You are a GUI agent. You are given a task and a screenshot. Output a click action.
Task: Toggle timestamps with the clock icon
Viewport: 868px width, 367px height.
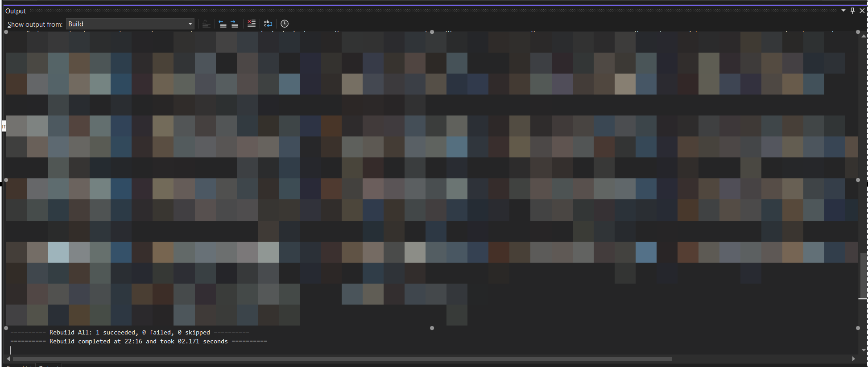pos(285,24)
